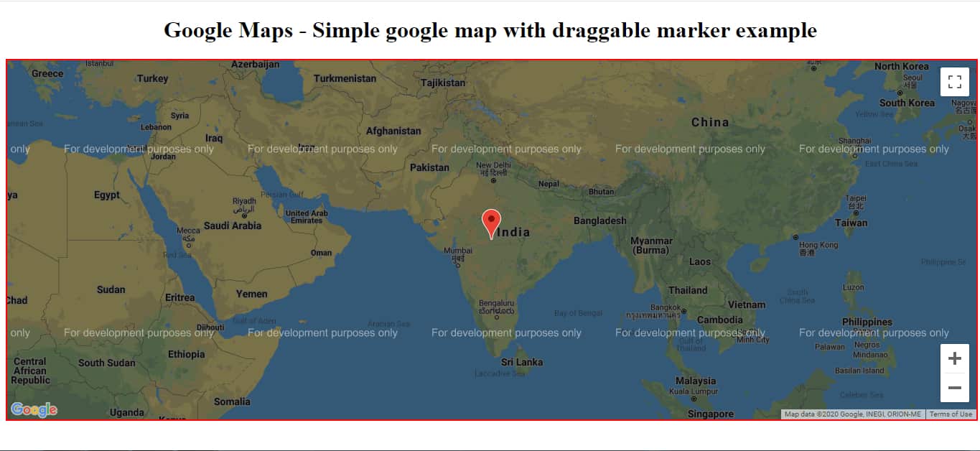Click the Riyadh city label
This screenshot has width=980, height=451.
coord(244,205)
